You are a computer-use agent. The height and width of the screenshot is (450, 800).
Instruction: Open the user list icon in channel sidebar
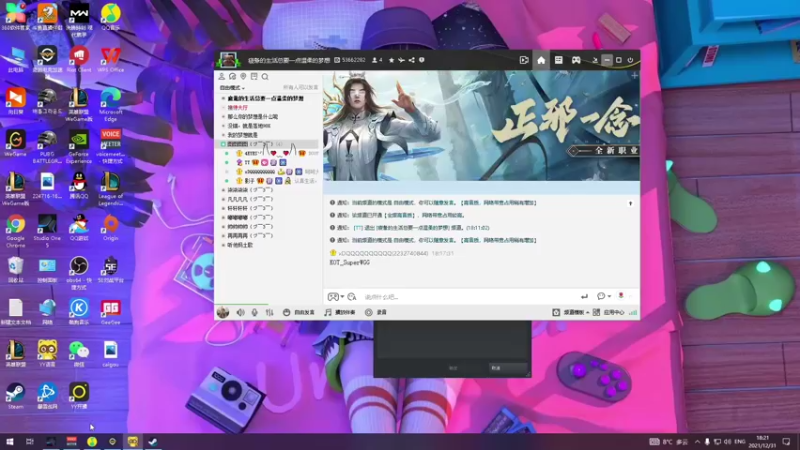(221, 77)
